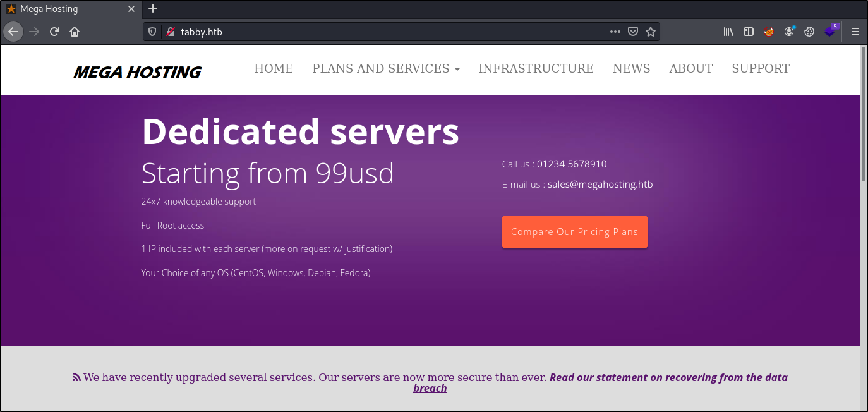Open the sidebar panel icon
This screenshot has width=868, height=412.
748,31
